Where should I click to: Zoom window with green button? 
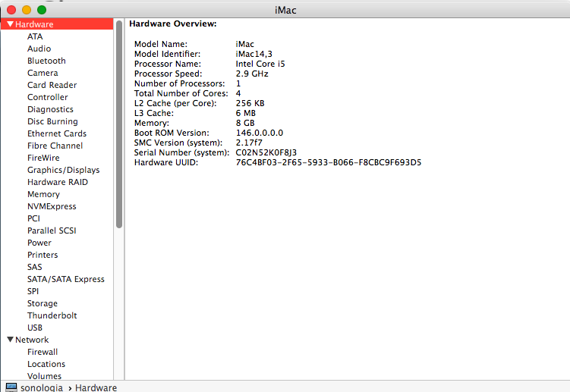[42, 10]
